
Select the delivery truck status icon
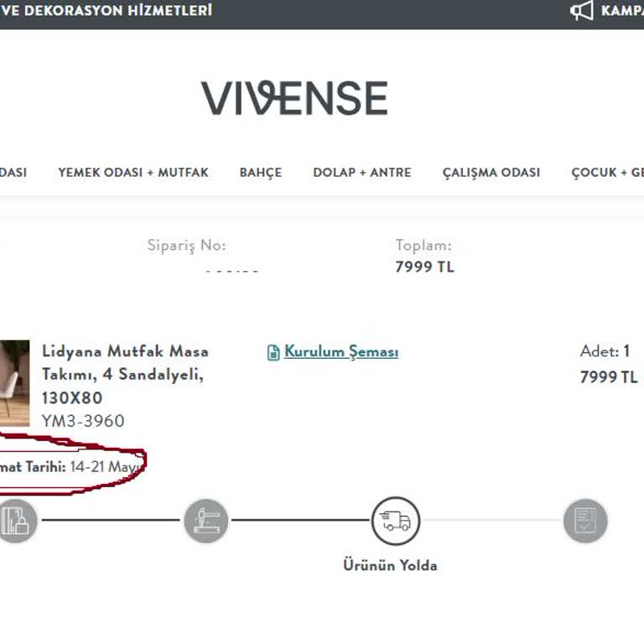coord(396,521)
